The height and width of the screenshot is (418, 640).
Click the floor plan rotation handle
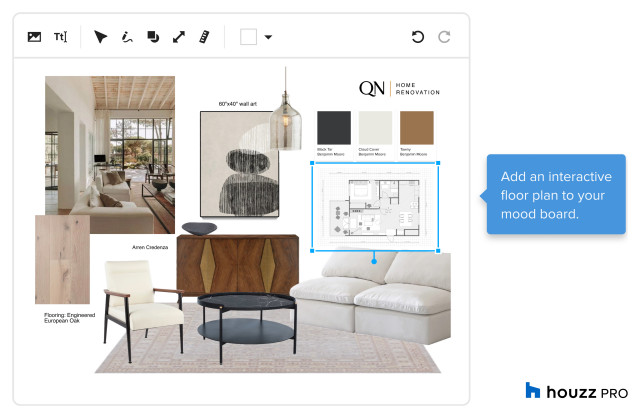pyautogui.click(x=374, y=261)
